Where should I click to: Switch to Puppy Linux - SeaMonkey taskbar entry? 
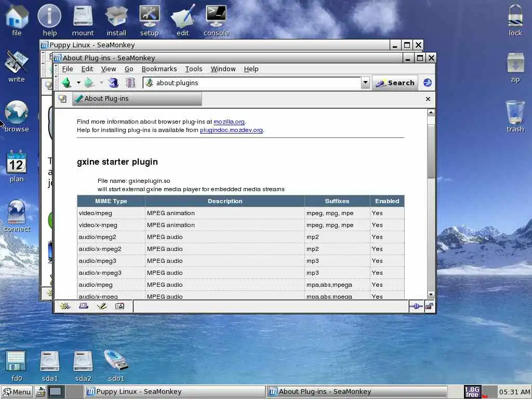(x=175, y=392)
